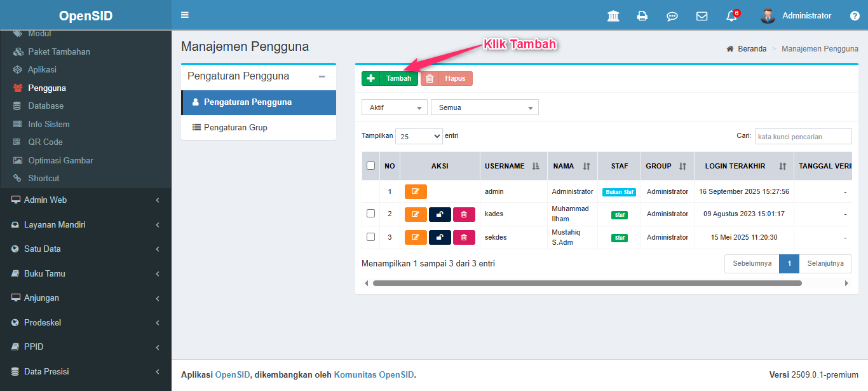868x391 pixels.
Task: Change the Tampilkan entries count dropdown
Action: click(x=419, y=136)
